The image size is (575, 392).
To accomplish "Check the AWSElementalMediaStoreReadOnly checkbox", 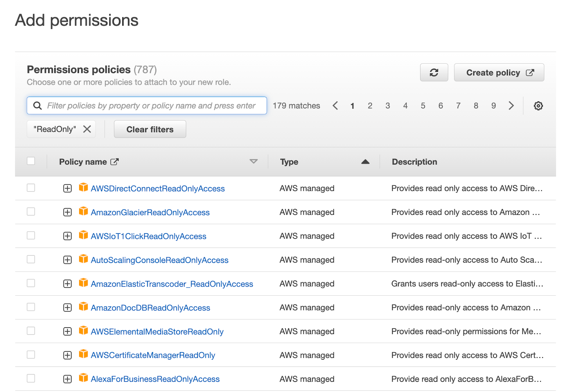I will (x=31, y=331).
